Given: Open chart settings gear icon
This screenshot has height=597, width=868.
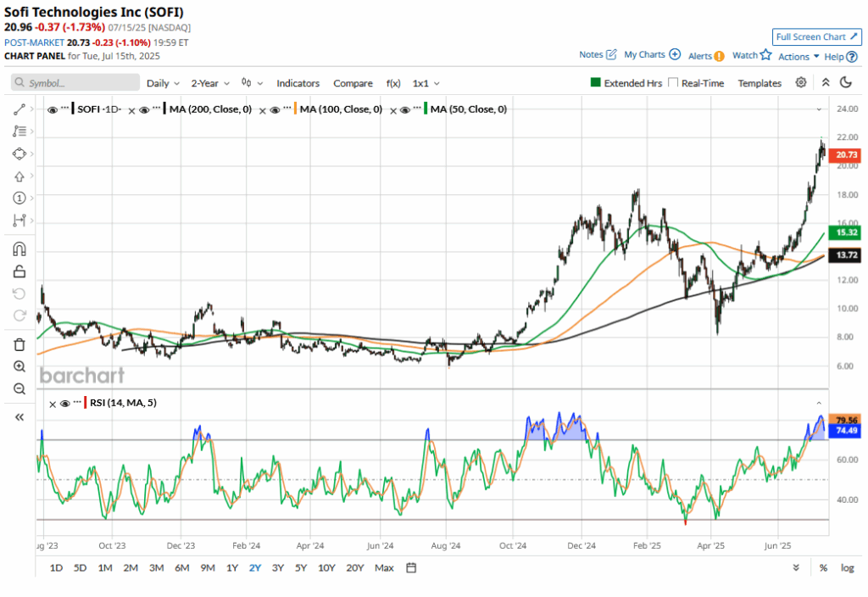Looking at the screenshot, I should pos(801,83).
